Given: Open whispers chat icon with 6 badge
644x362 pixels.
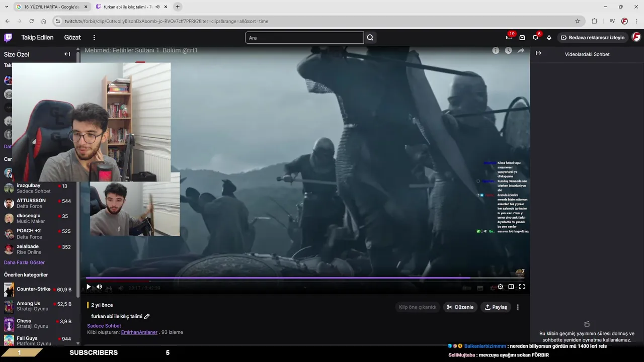Looking at the screenshot, I should (536, 38).
